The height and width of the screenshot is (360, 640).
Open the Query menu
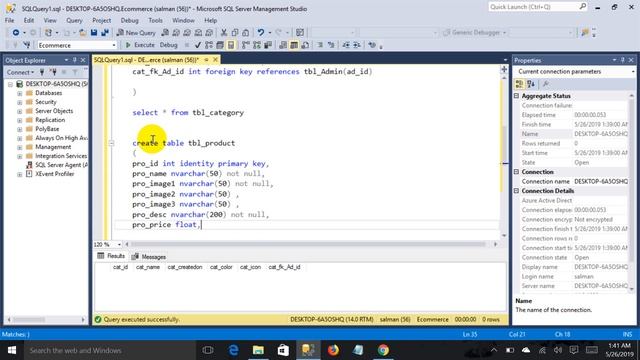coord(74,20)
